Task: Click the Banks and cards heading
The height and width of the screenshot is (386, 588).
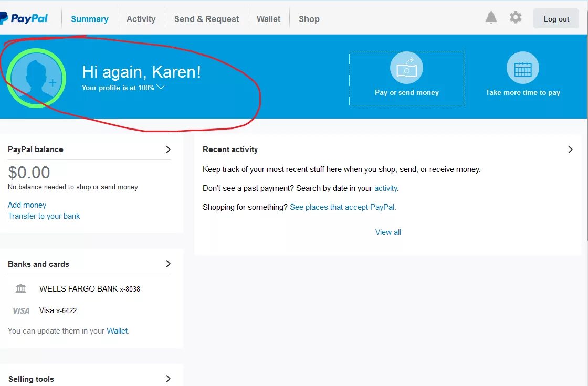Action: tap(39, 264)
